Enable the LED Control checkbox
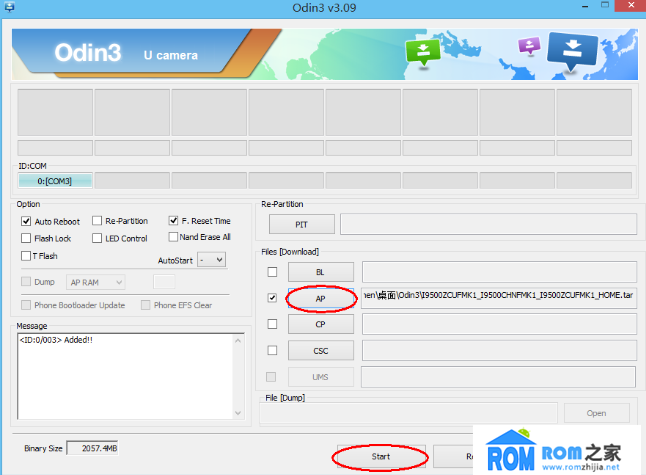Screen dimensions: 646x475 [x=97, y=238]
